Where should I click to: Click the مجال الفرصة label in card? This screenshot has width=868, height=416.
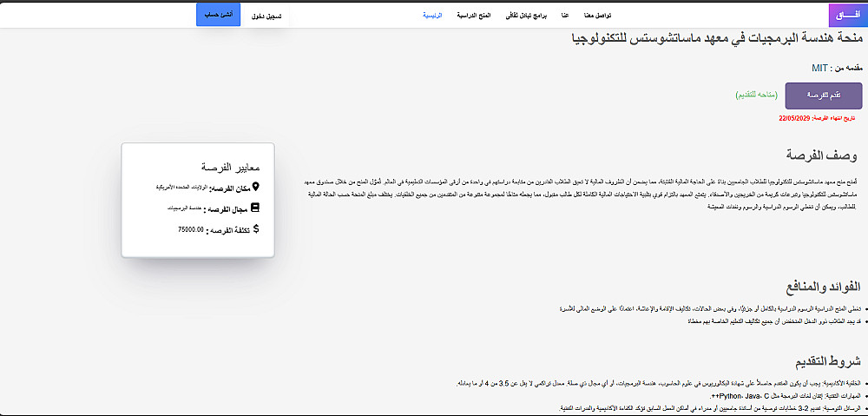click(226, 209)
